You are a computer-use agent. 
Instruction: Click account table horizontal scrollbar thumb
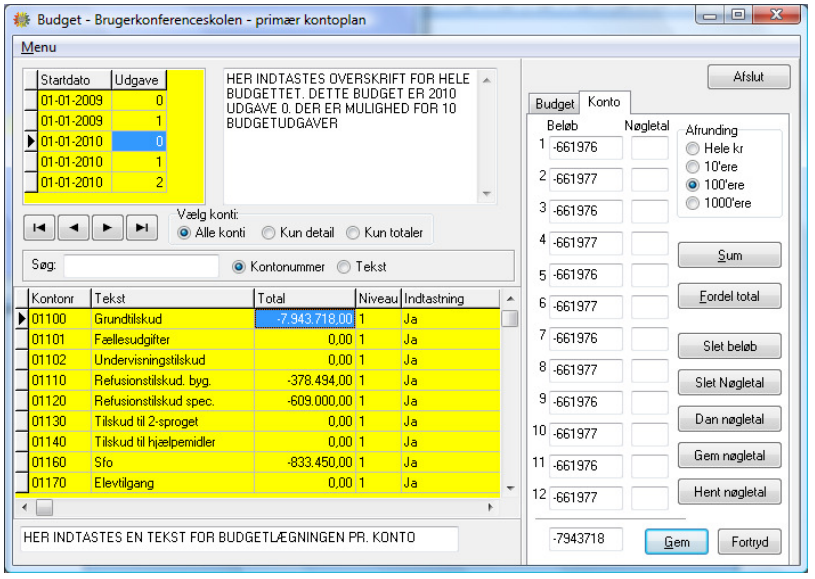click(x=45, y=507)
